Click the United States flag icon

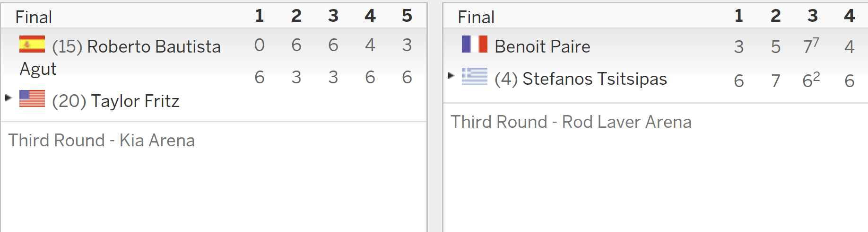point(32,98)
